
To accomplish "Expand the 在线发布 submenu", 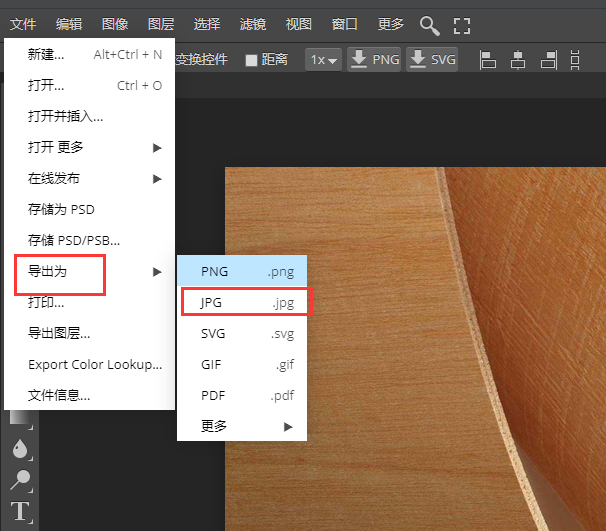I will tap(92, 179).
